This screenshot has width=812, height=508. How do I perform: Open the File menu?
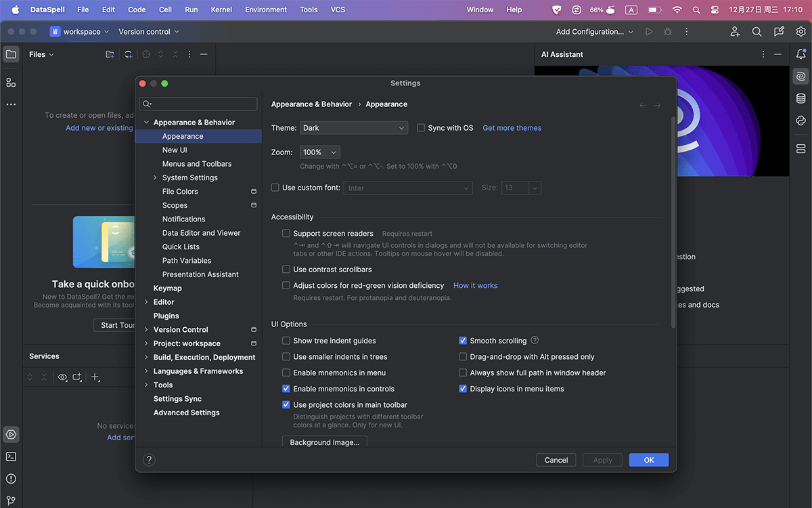[x=83, y=10]
